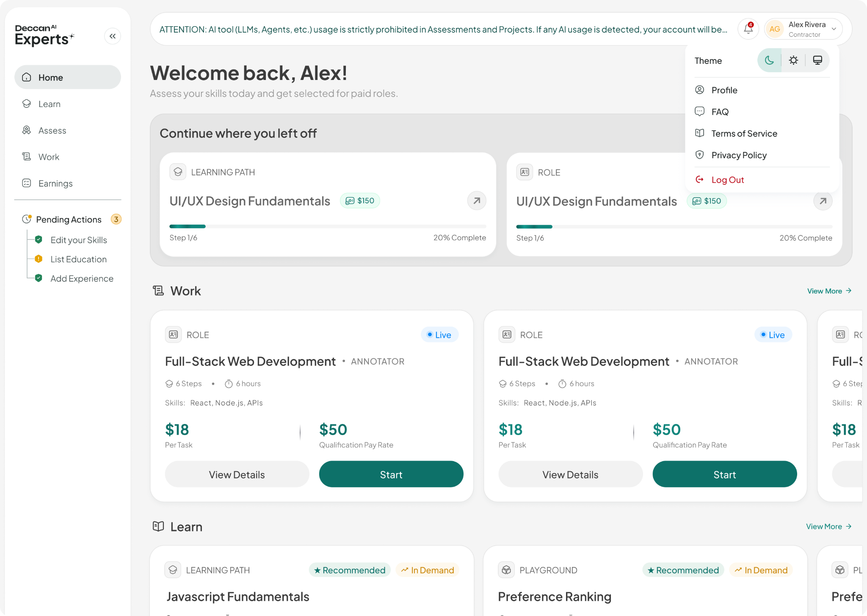867x616 pixels.
Task: Switch theme to light mode sun
Action: 793,60
